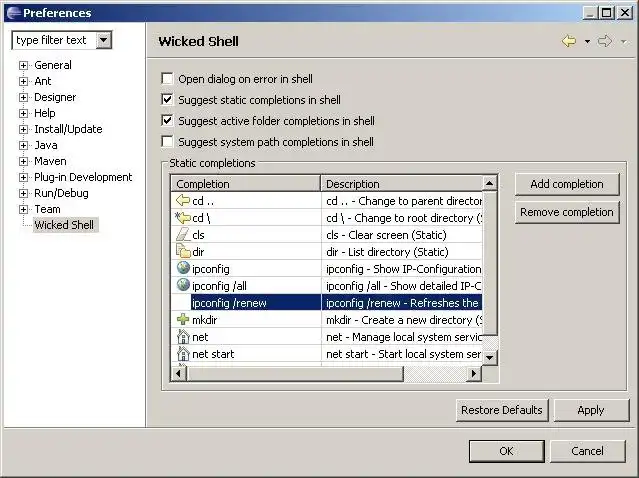Select the mkdir completion row

pos(326,320)
